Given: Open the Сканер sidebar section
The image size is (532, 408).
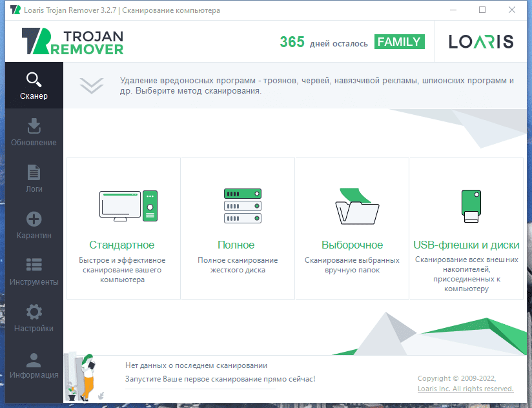Looking at the screenshot, I should tap(34, 87).
